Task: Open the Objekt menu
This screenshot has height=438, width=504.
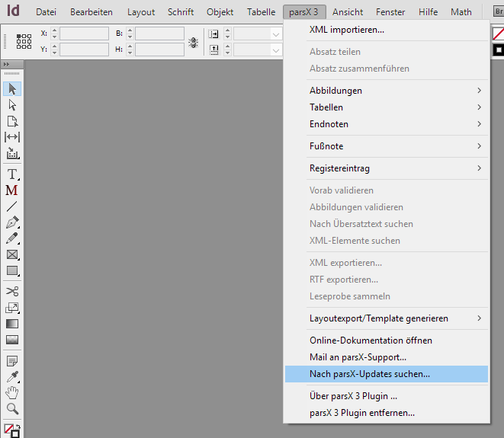Action: pyautogui.click(x=220, y=12)
